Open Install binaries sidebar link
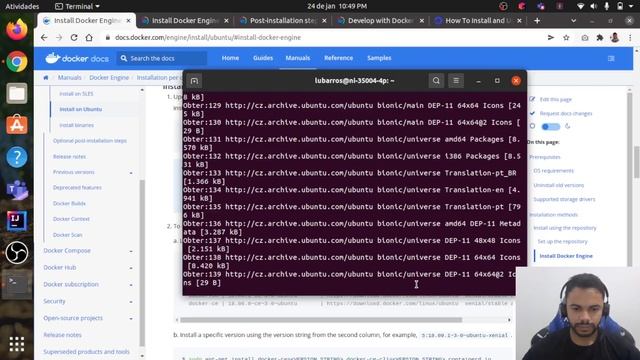This screenshot has width=640, height=360. (77, 125)
